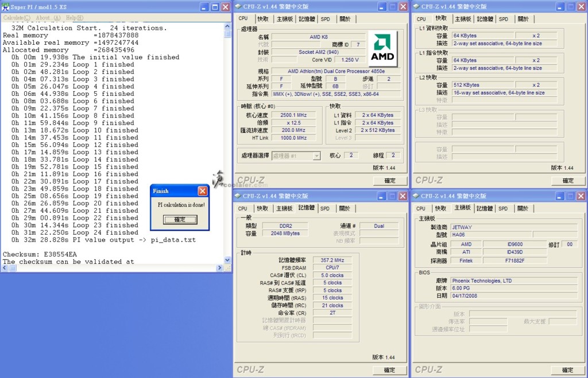
Task: Click the Super PI title bar icon
Action: tap(5, 7)
